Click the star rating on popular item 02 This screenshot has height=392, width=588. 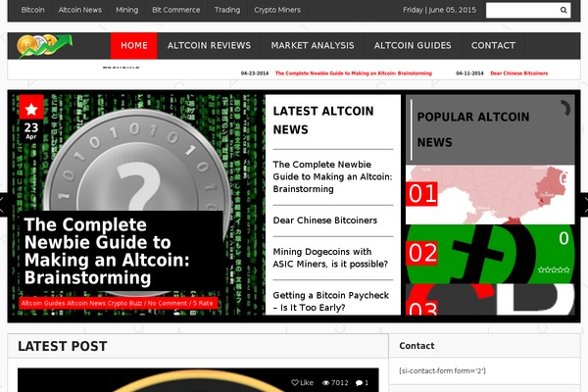coord(554,269)
